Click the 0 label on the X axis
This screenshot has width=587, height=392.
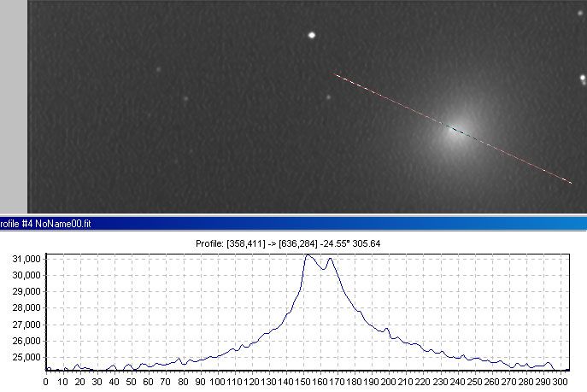(46, 383)
